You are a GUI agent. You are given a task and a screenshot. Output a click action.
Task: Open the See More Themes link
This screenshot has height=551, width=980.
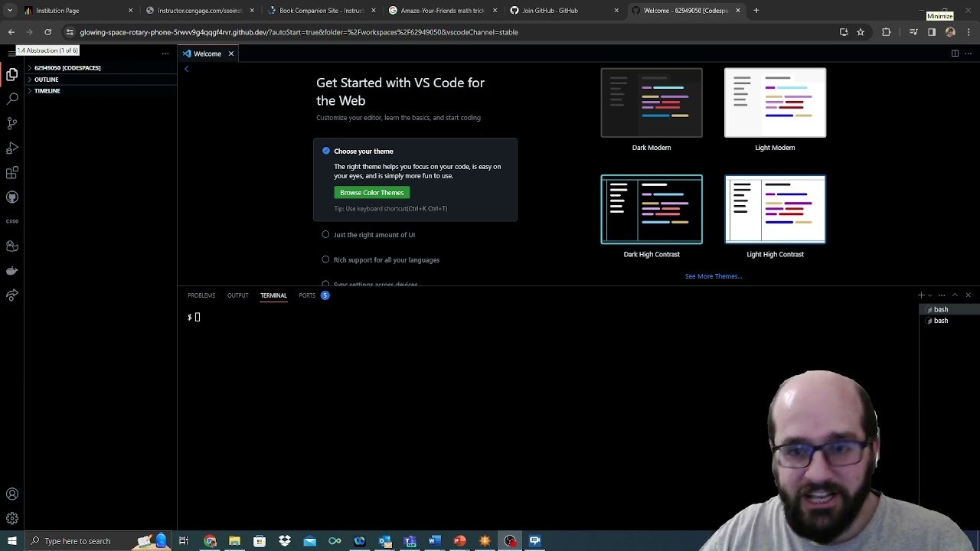(714, 276)
